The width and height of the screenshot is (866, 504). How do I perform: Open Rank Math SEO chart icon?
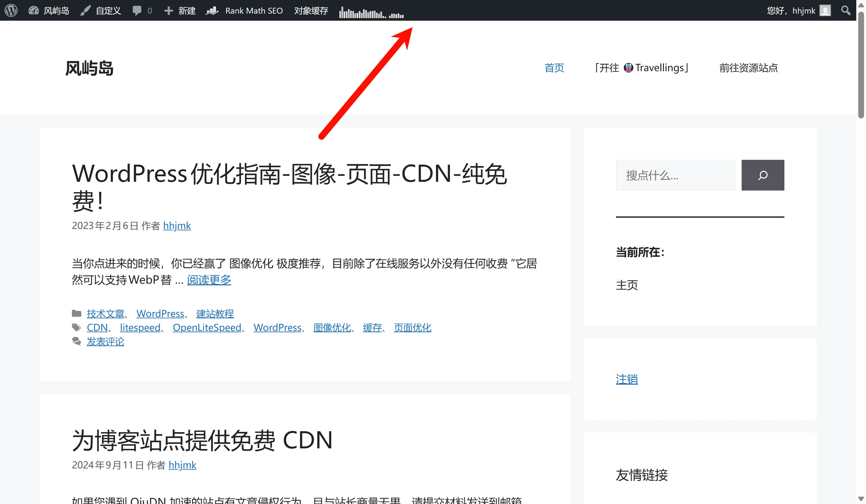(212, 10)
